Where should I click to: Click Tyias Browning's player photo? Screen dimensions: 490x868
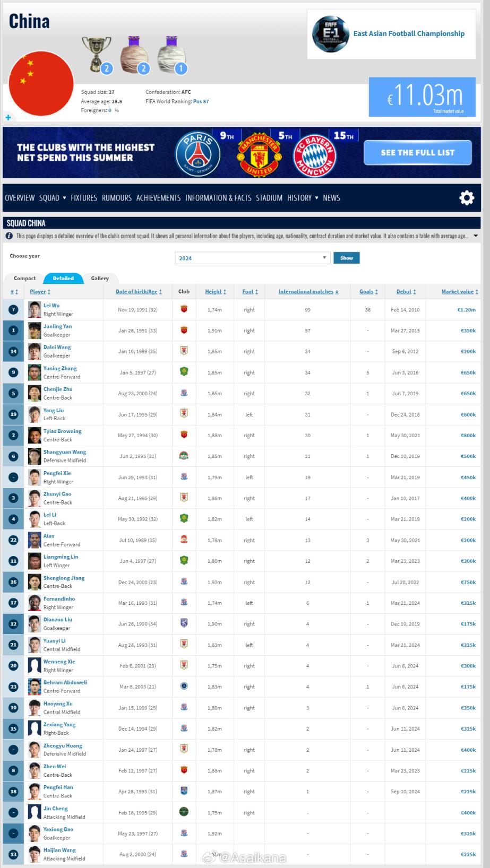35,435
